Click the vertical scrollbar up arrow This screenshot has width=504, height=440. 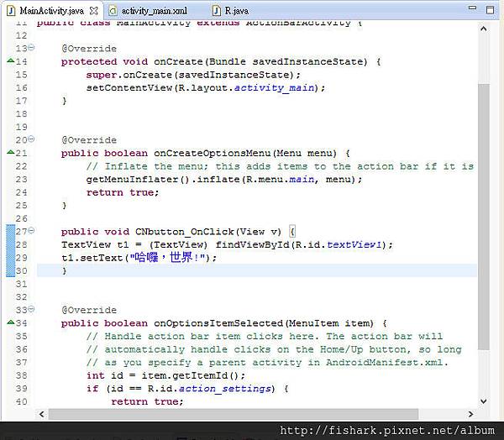[x=484, y=29]
